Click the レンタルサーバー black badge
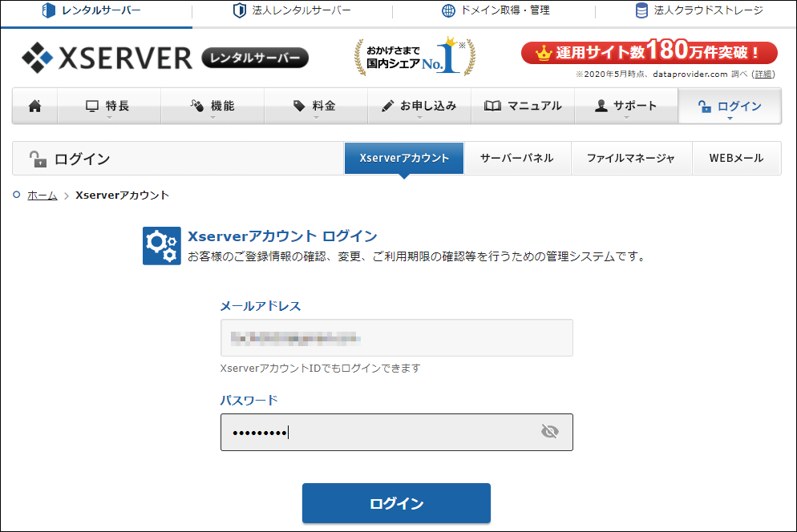 pos(255,58)
